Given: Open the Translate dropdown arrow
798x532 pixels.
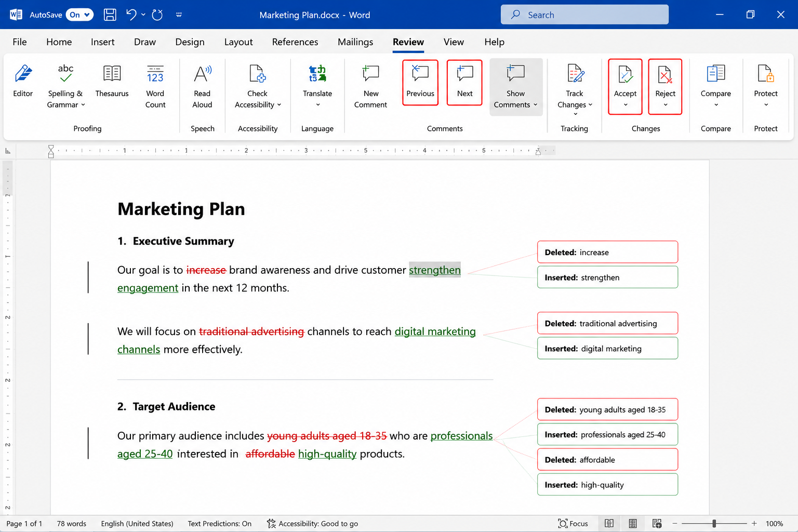Looking at the screenshot, I should click(318, 105).
